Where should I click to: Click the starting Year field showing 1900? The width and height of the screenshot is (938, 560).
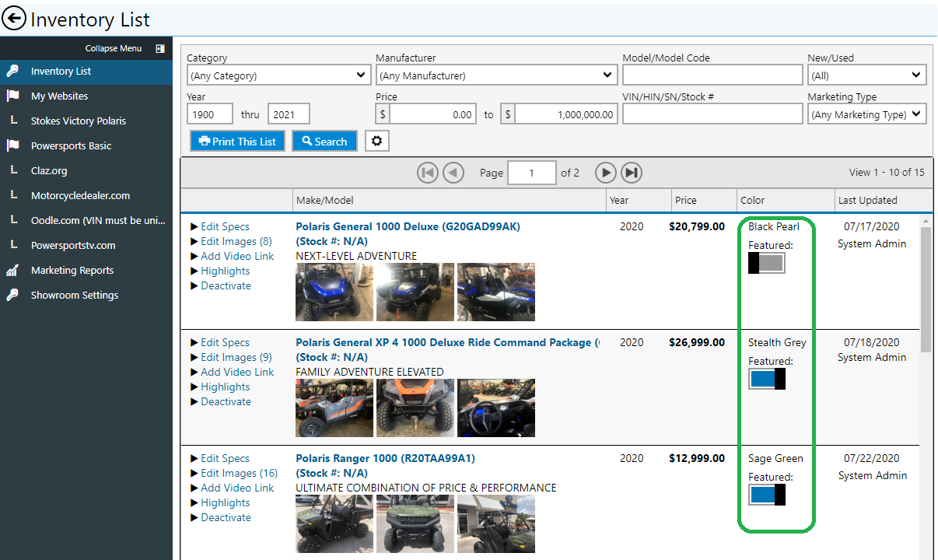pyautogui.click(x=210, y=114)
